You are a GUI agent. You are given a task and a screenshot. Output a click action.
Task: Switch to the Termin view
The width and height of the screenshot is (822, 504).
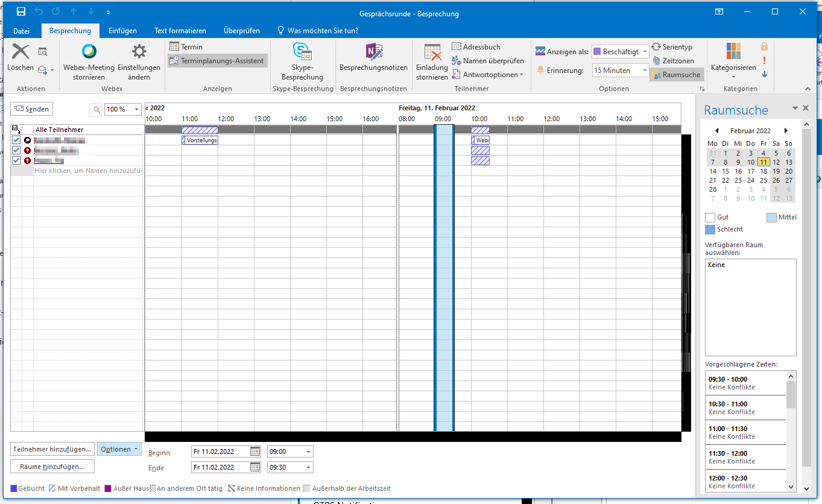click(186, 46)
